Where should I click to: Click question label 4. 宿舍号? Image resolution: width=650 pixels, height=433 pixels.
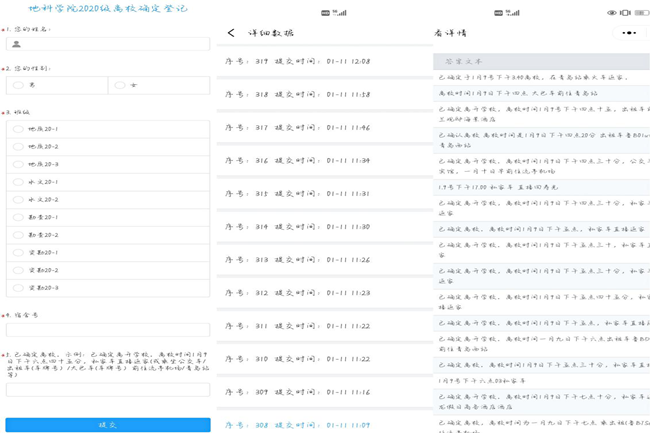coord(22,315)
